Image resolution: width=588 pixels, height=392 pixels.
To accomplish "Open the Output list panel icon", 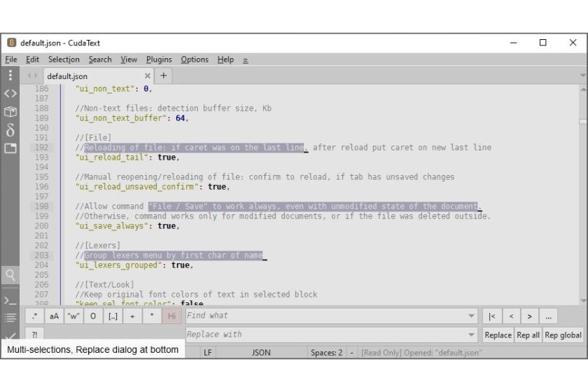I will pos(10,318).
